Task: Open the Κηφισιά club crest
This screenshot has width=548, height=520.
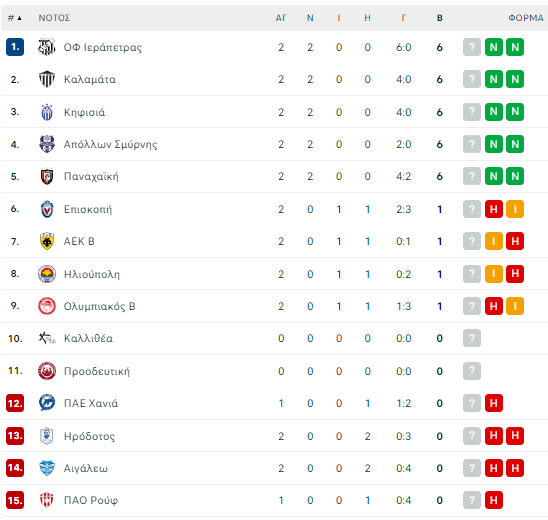Action: point(46,112)
